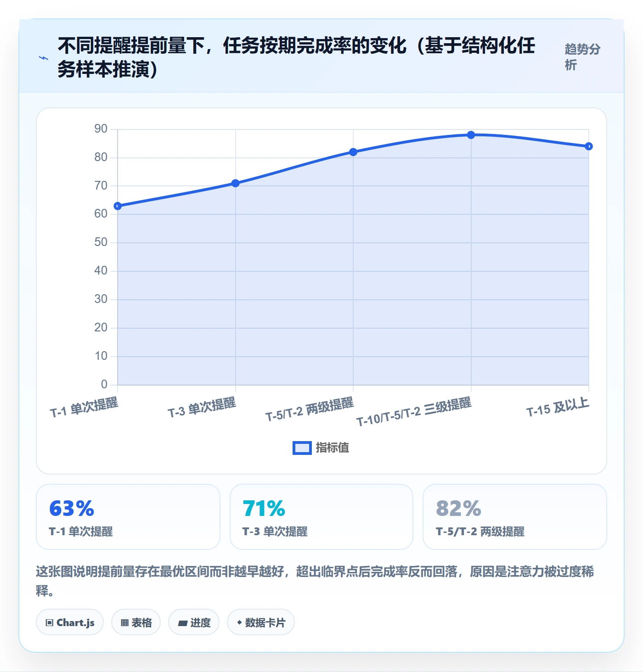This screenshot has width=643, height=672.
Task: Click the 指标值 legend label
Action: pyautogui.click(x=333, y=448)
